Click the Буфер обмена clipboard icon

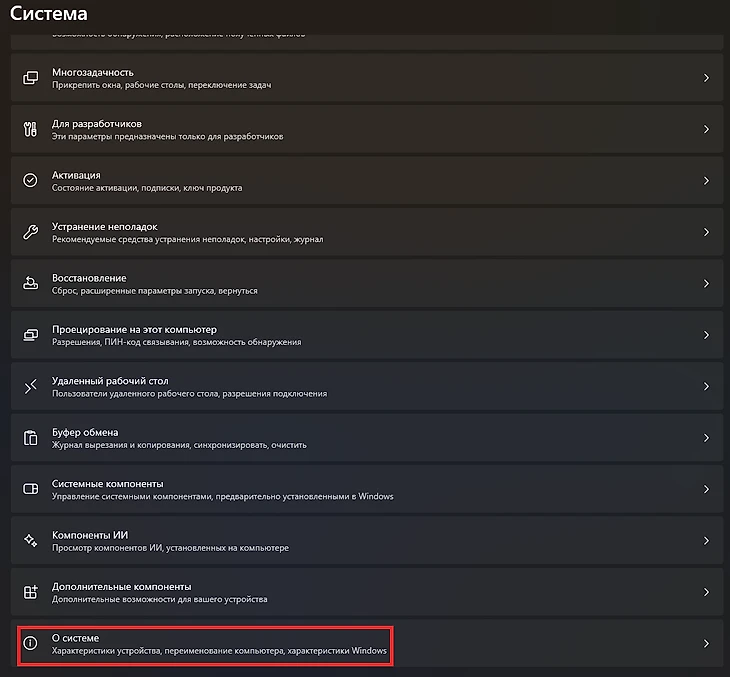coord(30,438)
